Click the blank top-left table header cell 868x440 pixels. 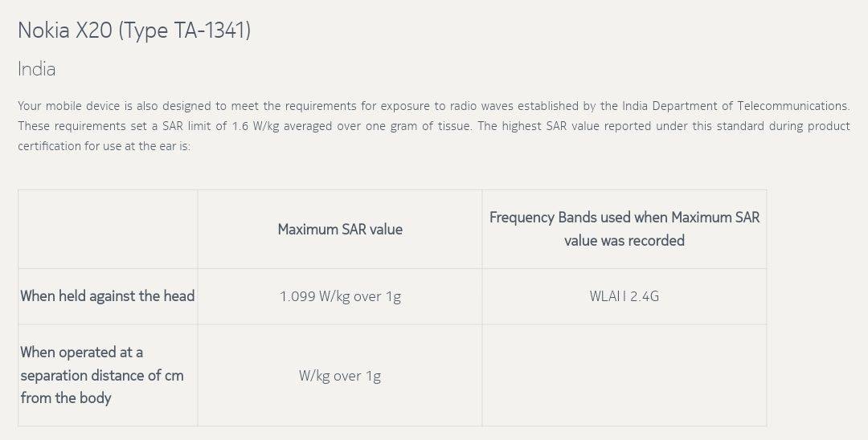coord(108,230)
